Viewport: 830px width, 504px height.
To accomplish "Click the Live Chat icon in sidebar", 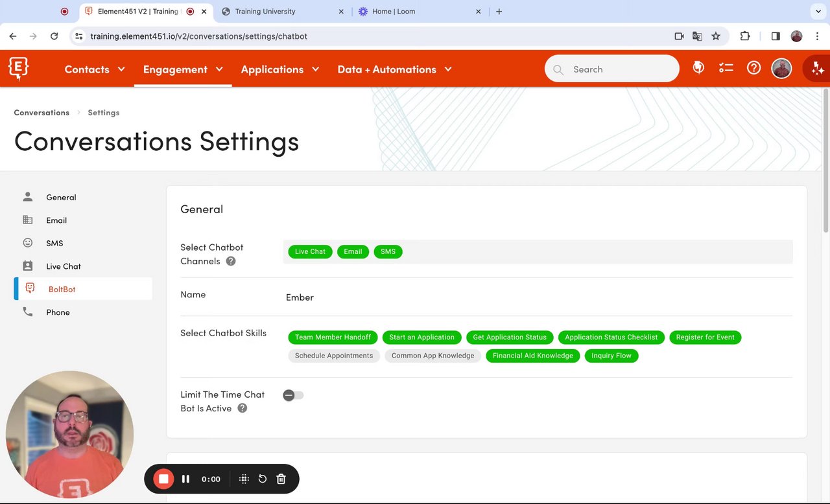I will pos(27,266).
